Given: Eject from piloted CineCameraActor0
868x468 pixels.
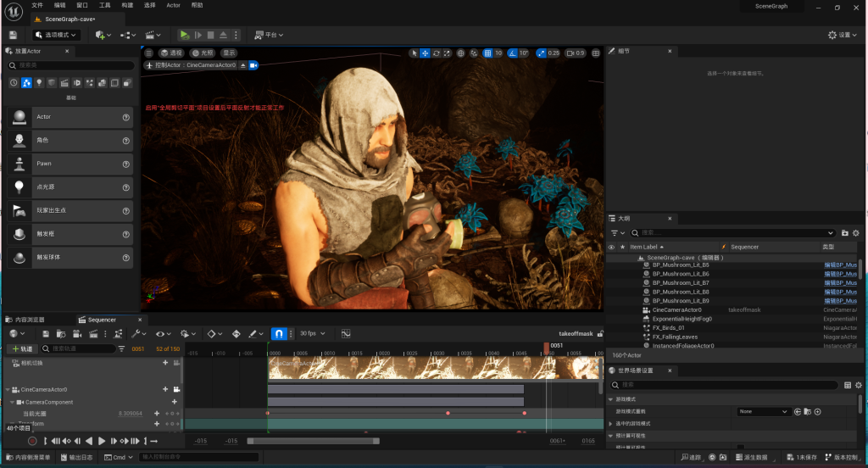Looking at the screenshot, I should click(x=242, y=65).
